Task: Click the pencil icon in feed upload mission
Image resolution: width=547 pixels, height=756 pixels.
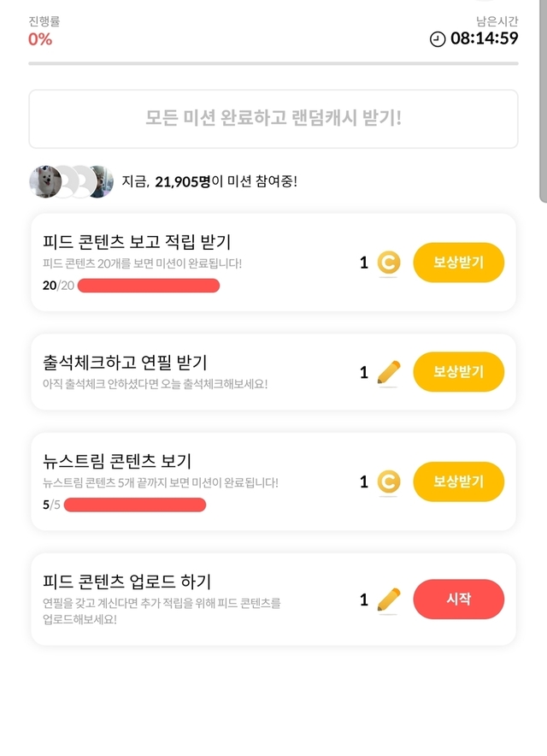Action: pos(389,600)
